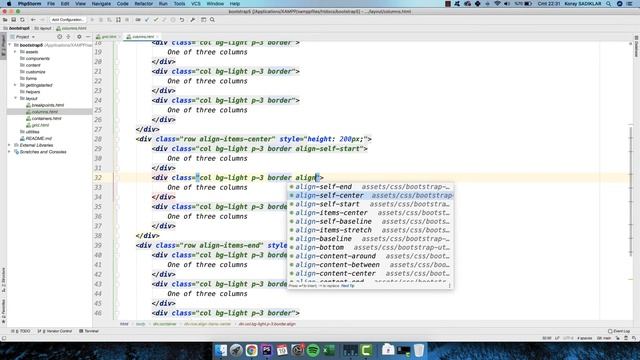Screen dimensions: 640x360
Task: Expand External Libraries node
Action: (x=10, y=145)
